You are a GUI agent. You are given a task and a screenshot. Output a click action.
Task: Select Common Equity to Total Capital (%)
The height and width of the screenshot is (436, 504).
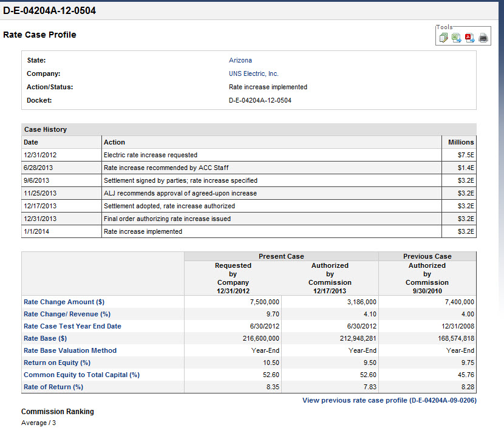point(81,375)
